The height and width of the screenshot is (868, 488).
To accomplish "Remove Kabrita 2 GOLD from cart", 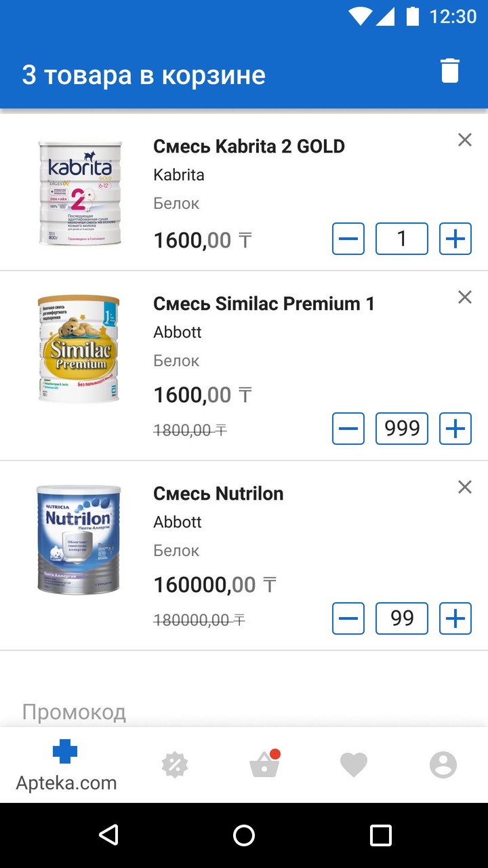I will point(464,140).
